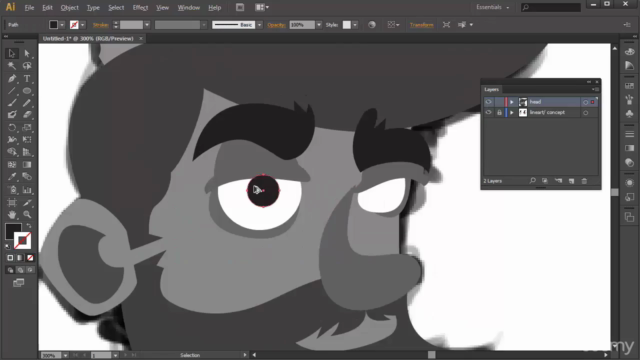Open the graphic Style dropdown arrow

pyautogui.click(x=355, y=25)
